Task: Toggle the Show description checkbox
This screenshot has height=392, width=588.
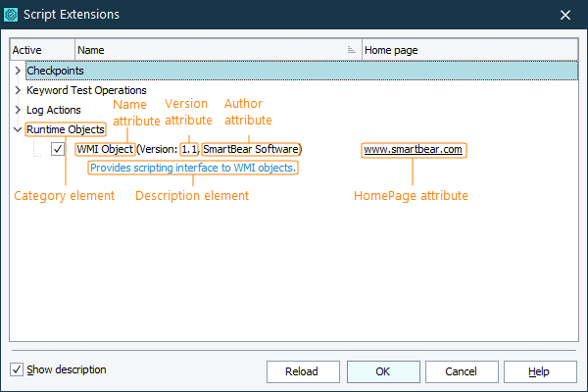Action: pos(17,370)
